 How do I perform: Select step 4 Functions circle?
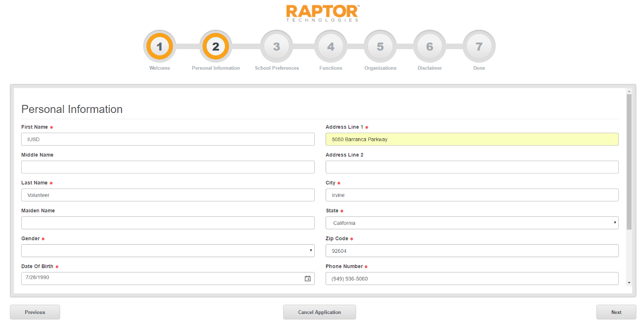click(x=330, y=47)
